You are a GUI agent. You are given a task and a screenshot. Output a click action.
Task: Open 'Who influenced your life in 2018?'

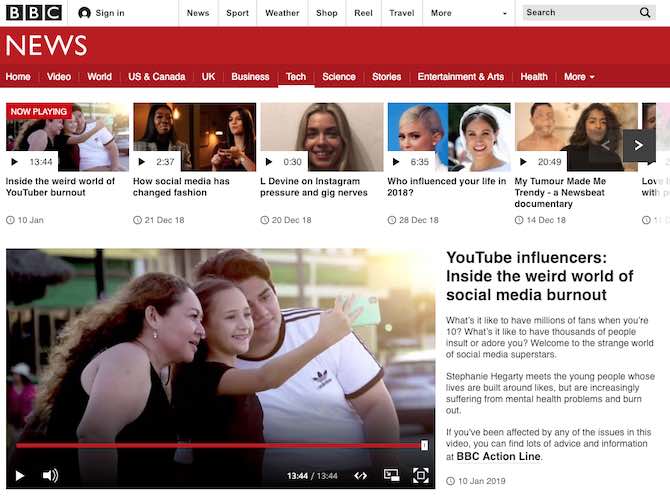pos(447,187)
